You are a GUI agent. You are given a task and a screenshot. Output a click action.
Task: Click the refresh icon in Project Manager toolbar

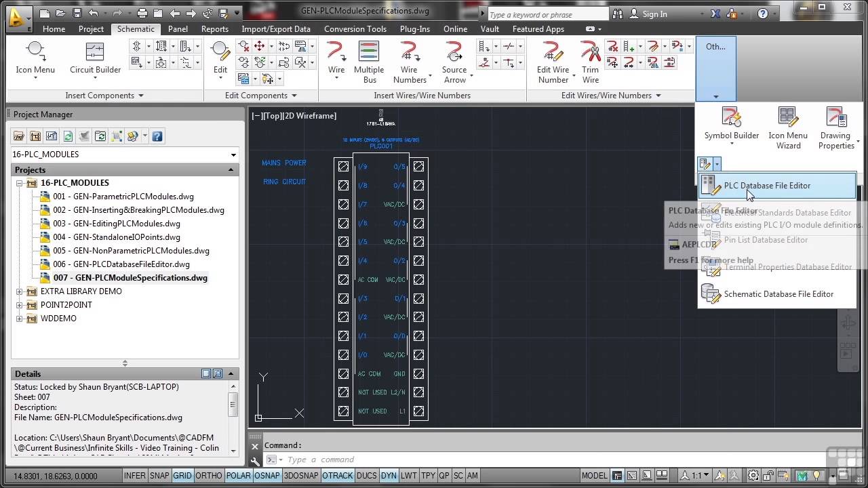click(68, 136)
